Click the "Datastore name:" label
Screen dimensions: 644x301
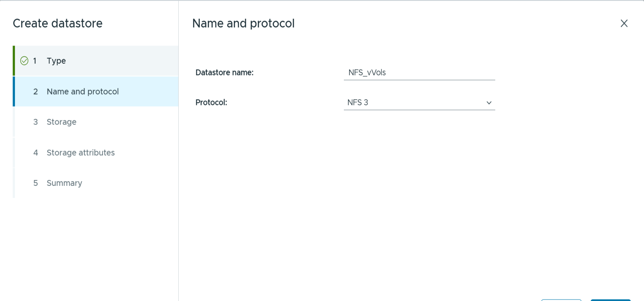click(x=224, y=73)
